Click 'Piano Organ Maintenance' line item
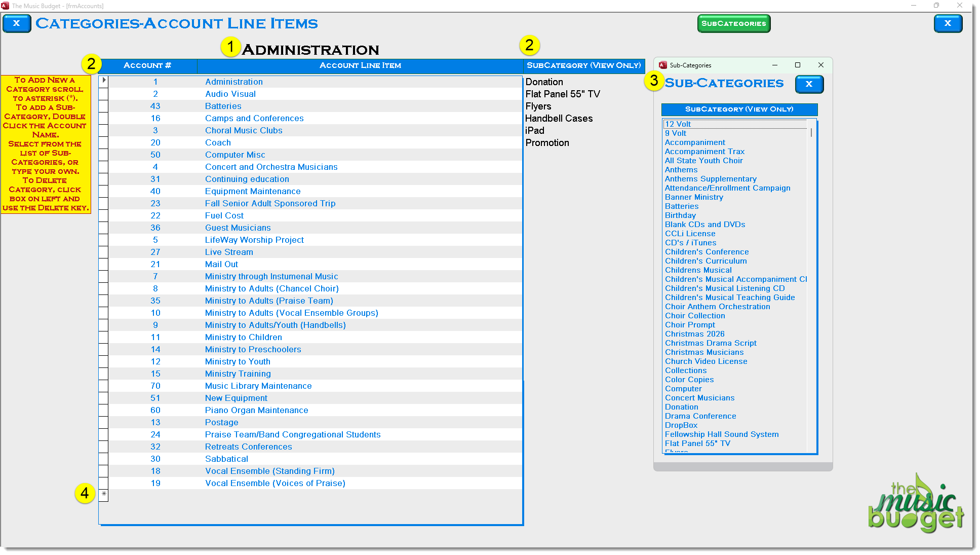Image resolution: width=980 pixels, height=555 pixels. point(256,410)
